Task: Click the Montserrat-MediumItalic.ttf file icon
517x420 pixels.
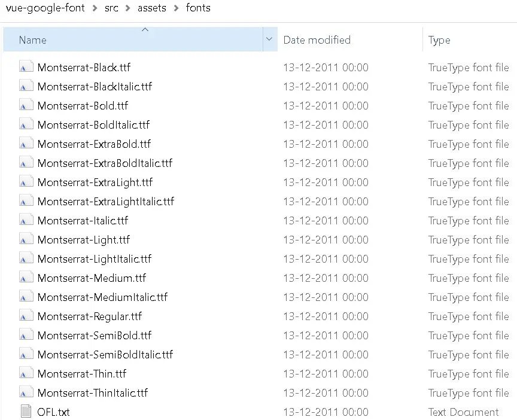Action: coord(26,296)
